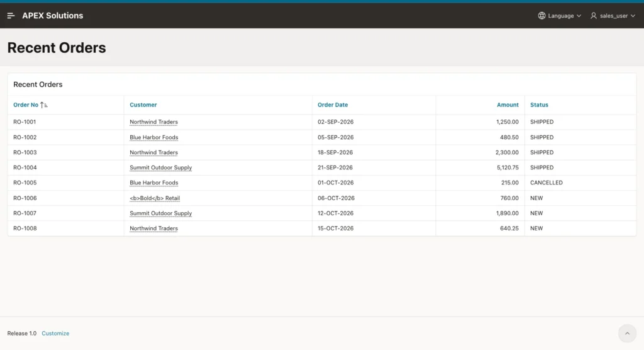Click amount value 480.50
The width and height of the screenshot is (644, 350).
point(509,137)
